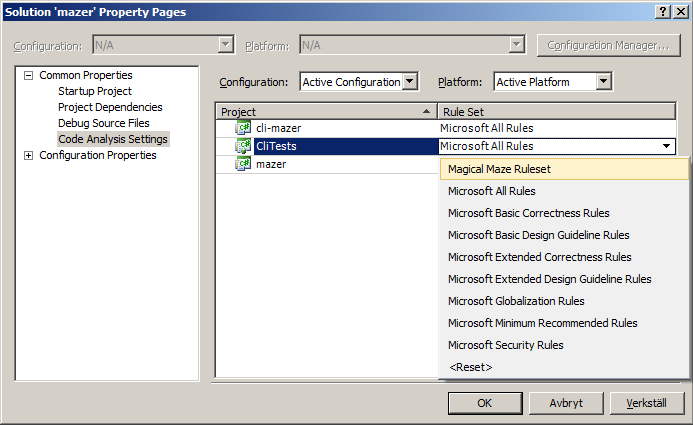Select the cli-mazer project row
693x425 pixels.
446,128
